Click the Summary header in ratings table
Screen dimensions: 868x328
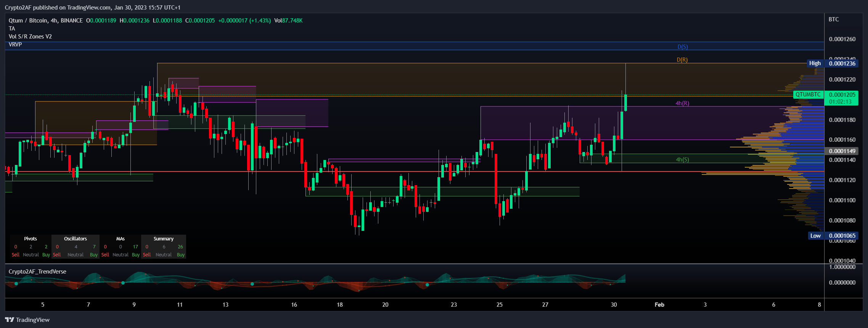click(164, 239)
